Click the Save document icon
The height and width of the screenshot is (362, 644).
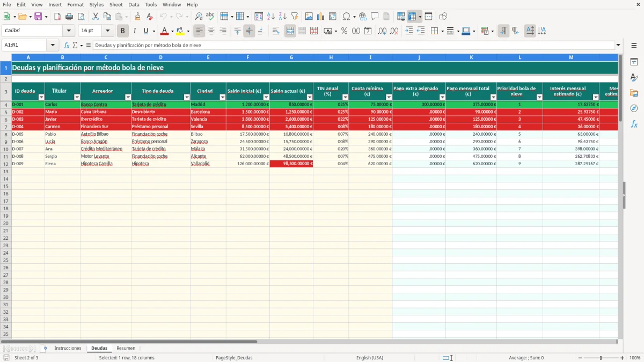[38, 17]
